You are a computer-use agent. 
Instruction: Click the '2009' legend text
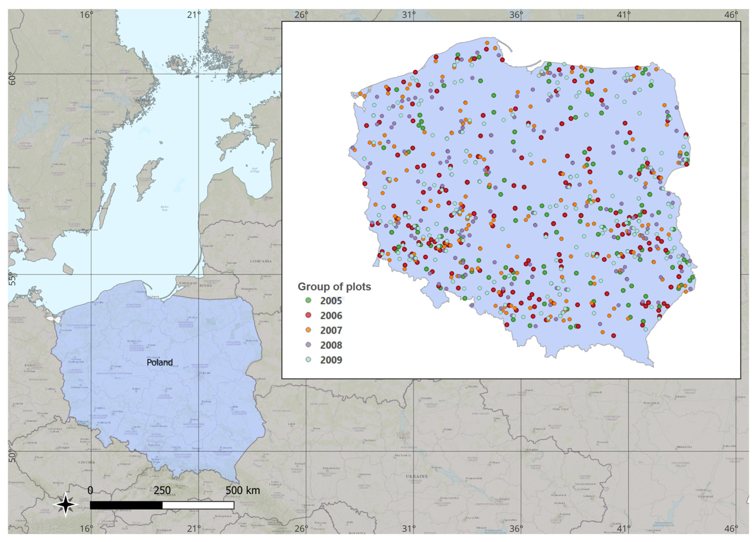coord(331,360)
